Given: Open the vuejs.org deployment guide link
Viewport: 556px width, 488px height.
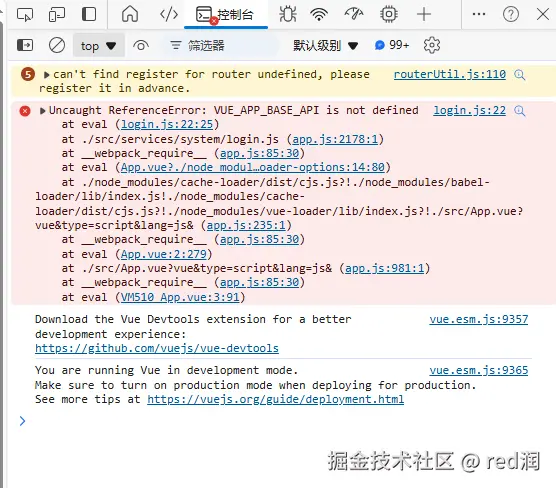Looking at the screenshot, I should pos(276,399).
